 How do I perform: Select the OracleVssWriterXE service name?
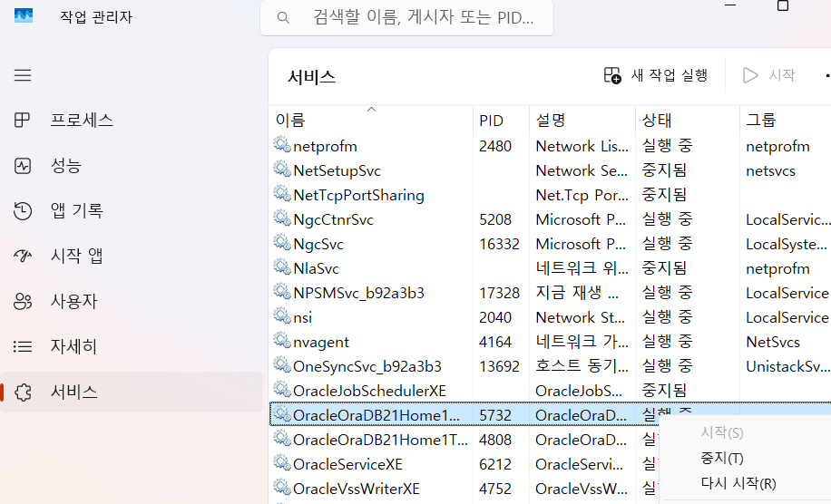click(x=357, y=489)
